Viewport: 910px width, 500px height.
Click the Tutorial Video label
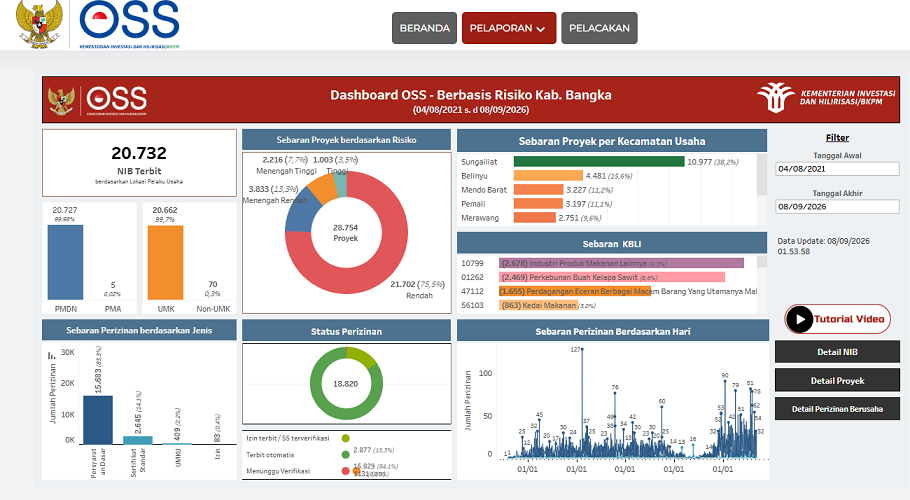(849, 319)
